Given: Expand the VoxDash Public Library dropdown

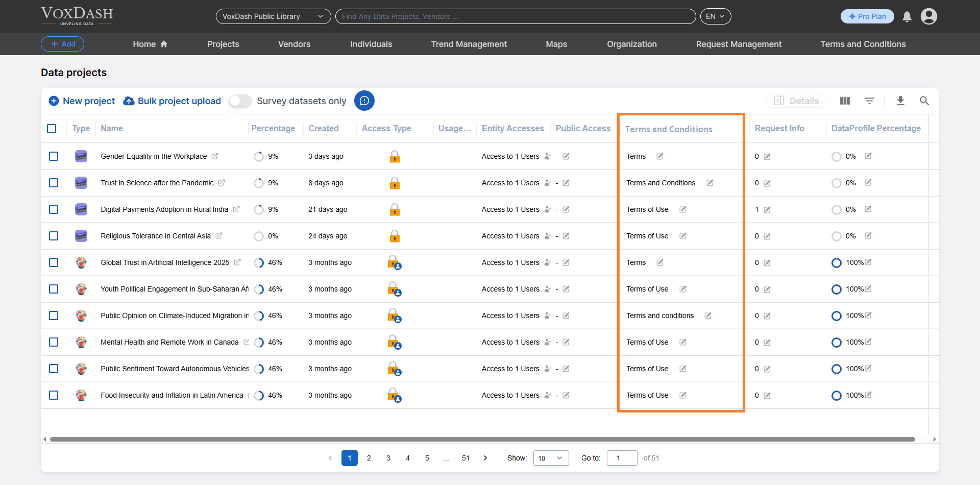Looking at the screenshot, I should 273,16.
